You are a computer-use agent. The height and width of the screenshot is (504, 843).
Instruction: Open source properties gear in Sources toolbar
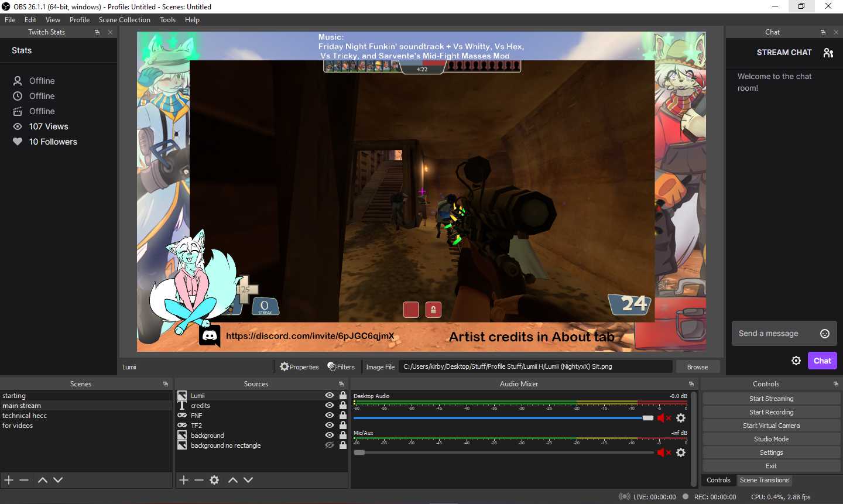pyautogui.click(x=214, y=480)
